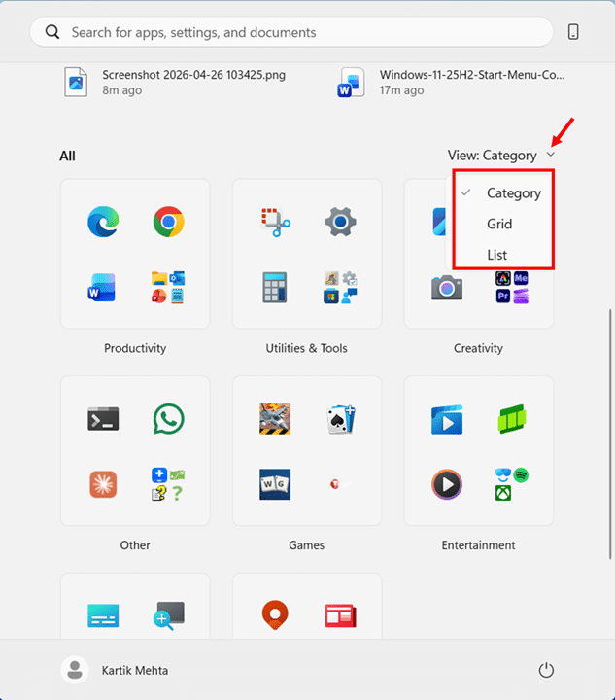Open the Camera app icon
The height and width of the screenshot is (700, 615).
click(447, 287)
